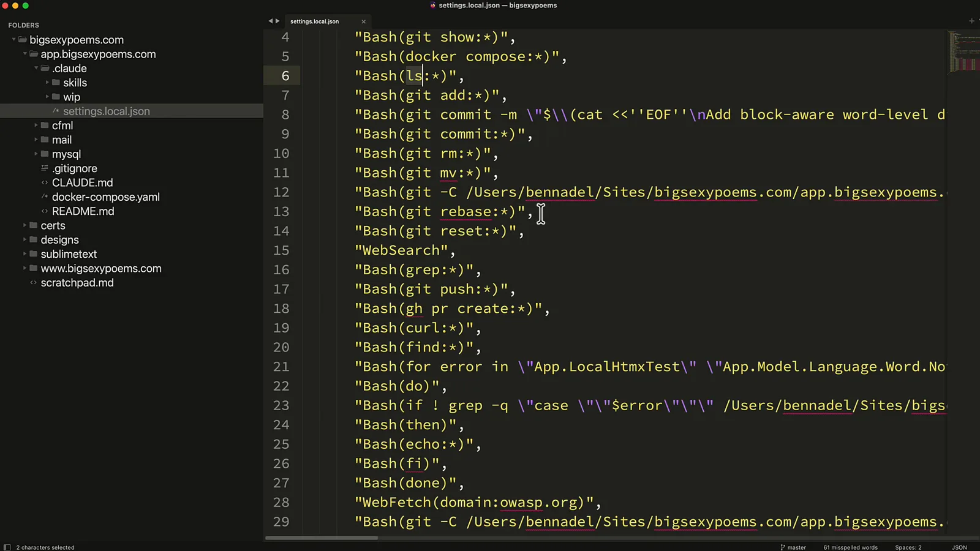Screen dimensions: 980x551
Task: Go to next tab with right arrow
Action: coord(277,21)
